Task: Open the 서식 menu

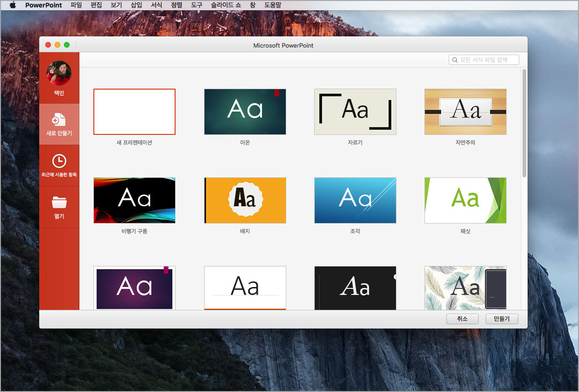Action: (x=156, y=5)
